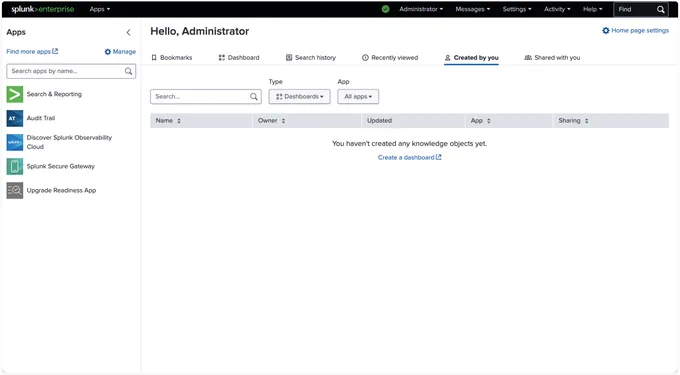The width and height of the screenshot is (680, 375).
Task: Select the Created by you tab
Action: click(471, 58)
